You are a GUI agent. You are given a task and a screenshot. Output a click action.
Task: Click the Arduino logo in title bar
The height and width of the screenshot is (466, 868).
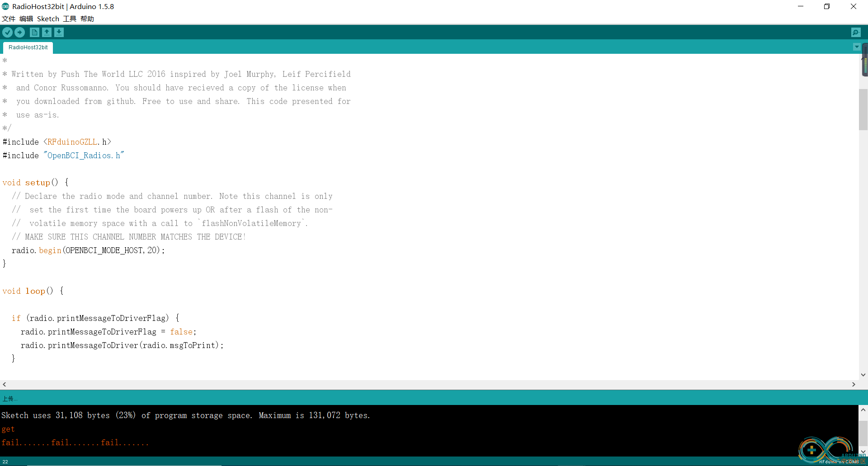tap(5, 6)
